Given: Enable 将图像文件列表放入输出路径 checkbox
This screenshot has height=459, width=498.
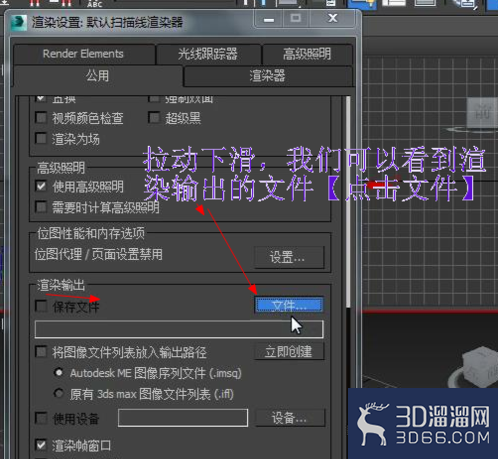Looking at the screenshot, I should point(41,352).
